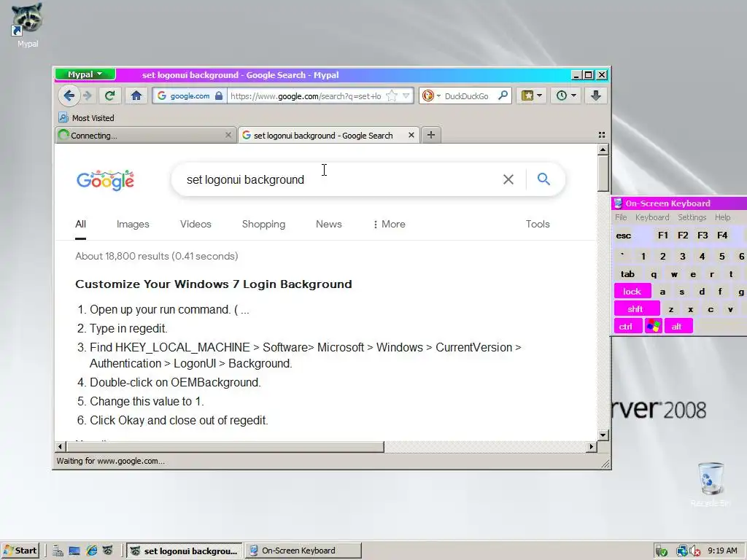
Task: Click the F1 key on On-Screen Keyboard
Action: 662,236
